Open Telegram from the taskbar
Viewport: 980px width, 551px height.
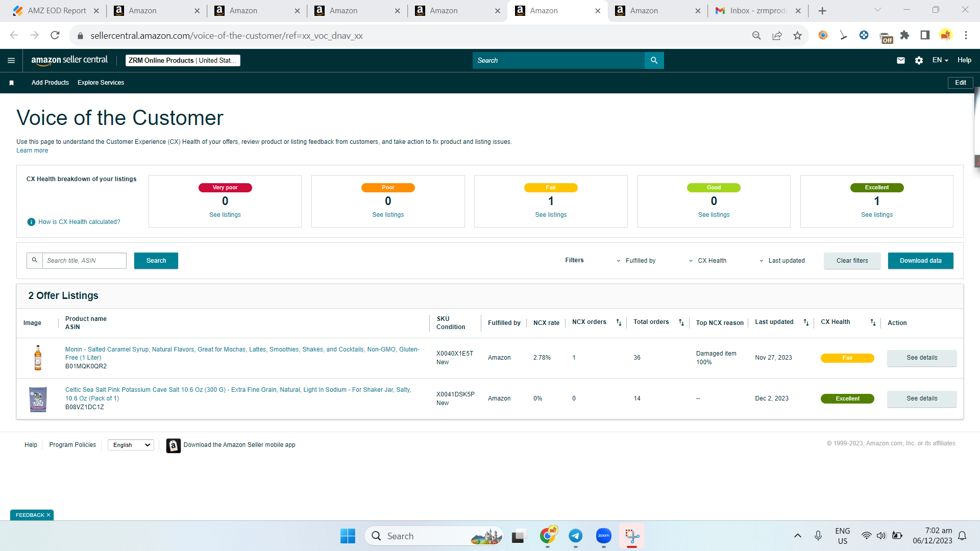[x=576, y=536]
